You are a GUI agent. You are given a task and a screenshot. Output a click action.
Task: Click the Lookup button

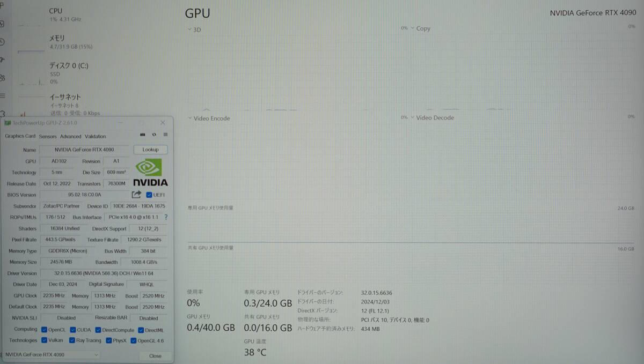(x=150, y=150)
